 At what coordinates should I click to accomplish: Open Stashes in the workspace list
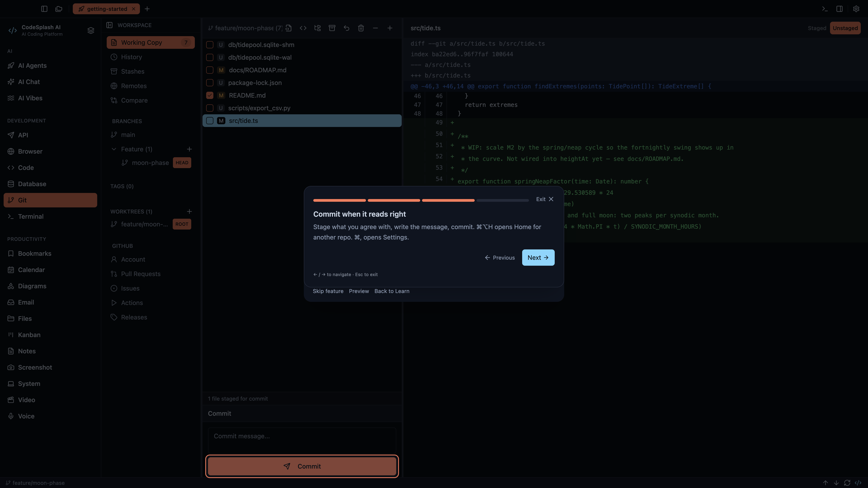tap(151, 71)
